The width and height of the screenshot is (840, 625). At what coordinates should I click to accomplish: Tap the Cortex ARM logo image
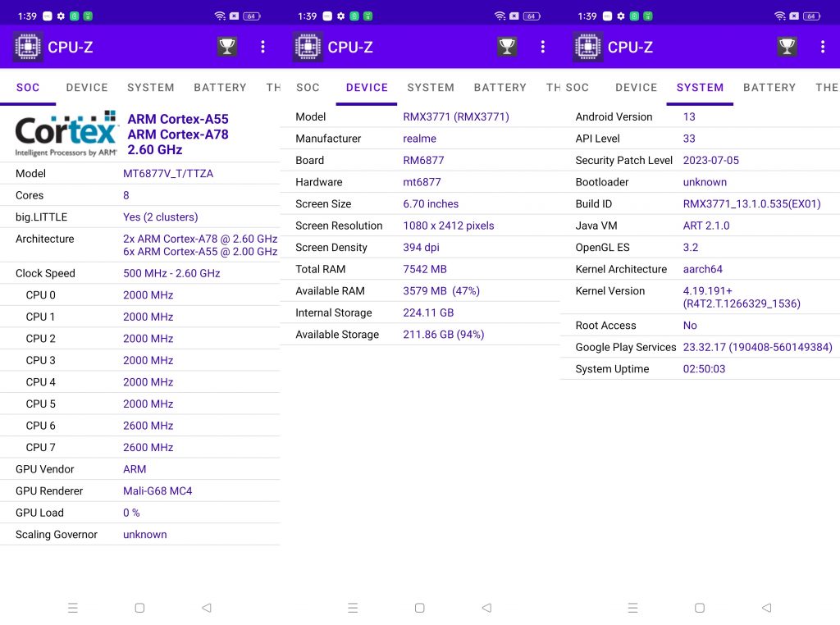66,134
